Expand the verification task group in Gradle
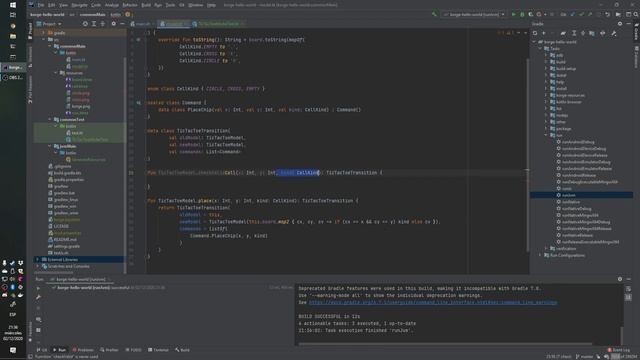This screenshot has height=360, width=640. point(546,249)
